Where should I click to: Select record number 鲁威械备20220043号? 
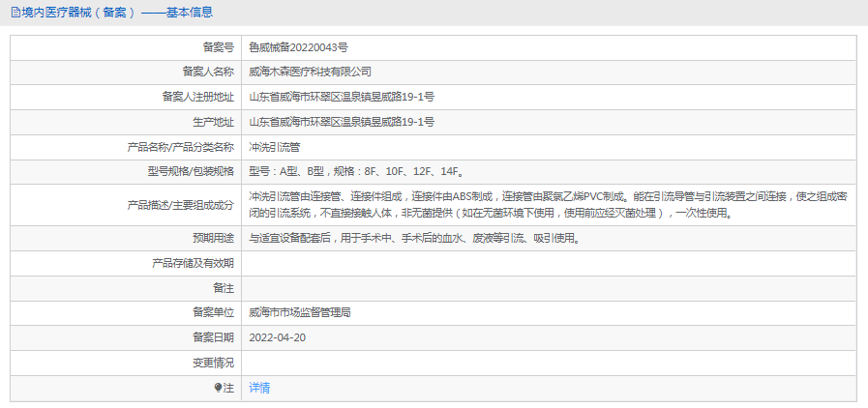pyautogui.click(x=298, y=47)
